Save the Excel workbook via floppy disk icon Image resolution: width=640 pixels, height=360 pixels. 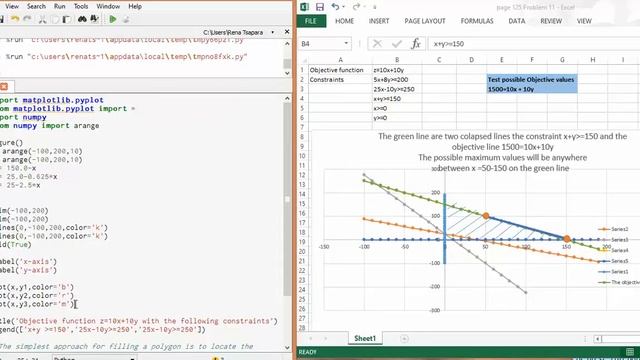coord(320,7)
